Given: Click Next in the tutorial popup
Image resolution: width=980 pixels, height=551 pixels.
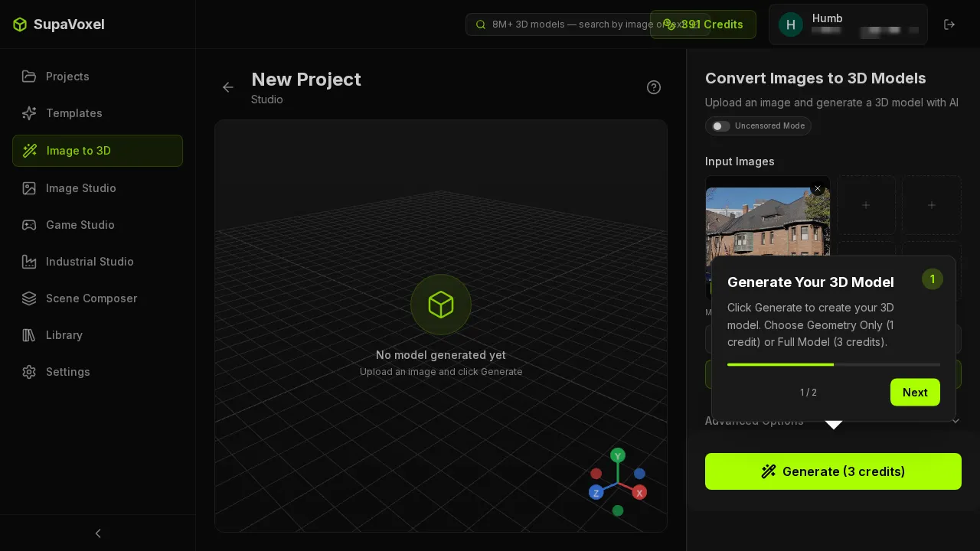Looking at the screenshot, I should [915, 393].
